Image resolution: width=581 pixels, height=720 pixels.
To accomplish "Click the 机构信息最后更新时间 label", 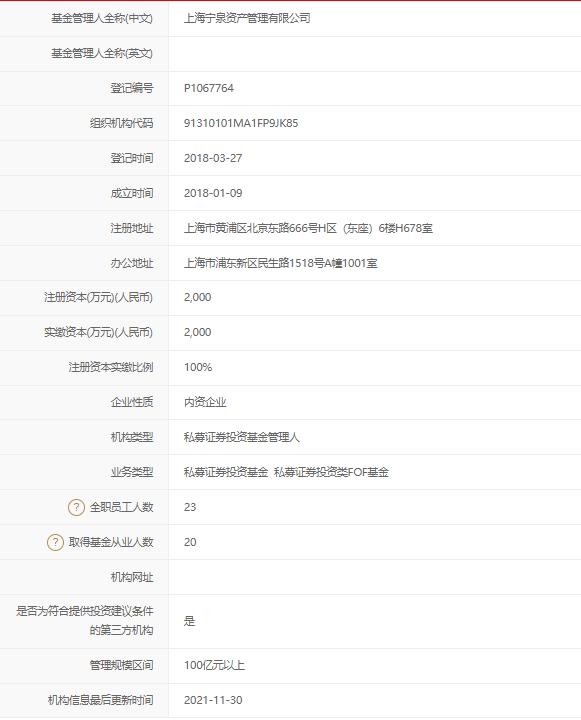I will (100, 700).
